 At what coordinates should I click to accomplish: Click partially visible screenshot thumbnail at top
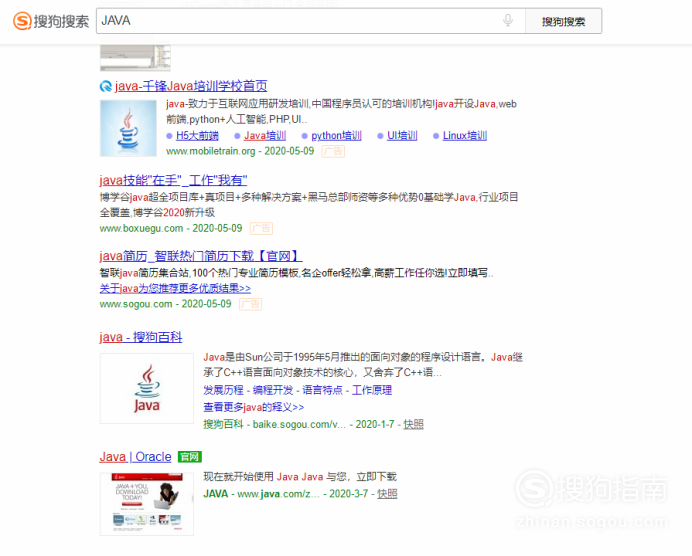pyautogui.click(x=135, y=57)
